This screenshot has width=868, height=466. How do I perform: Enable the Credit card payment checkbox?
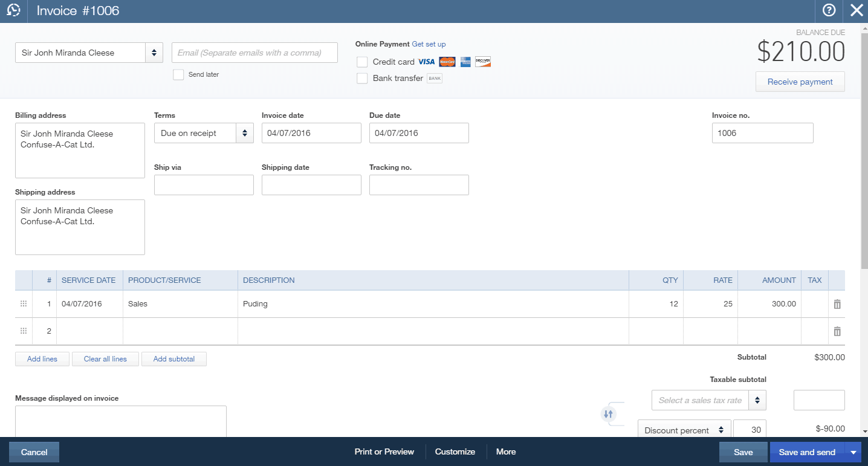[362, 62]
